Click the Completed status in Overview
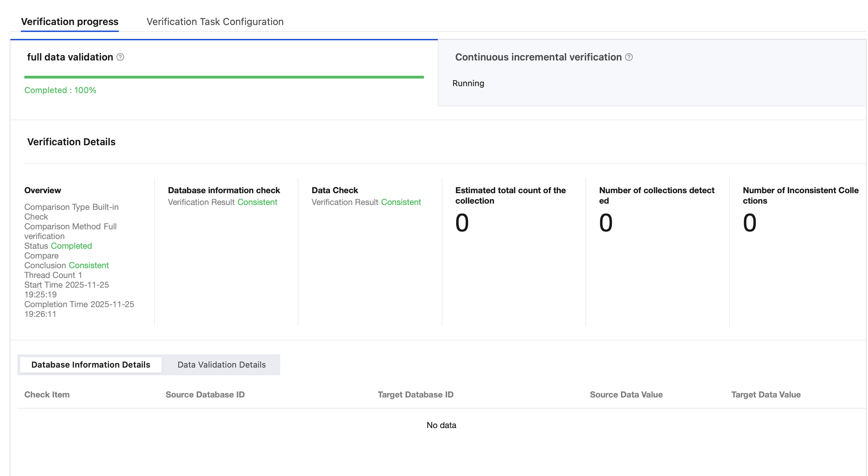The image size is (868, 476). (x=71, y=246)
